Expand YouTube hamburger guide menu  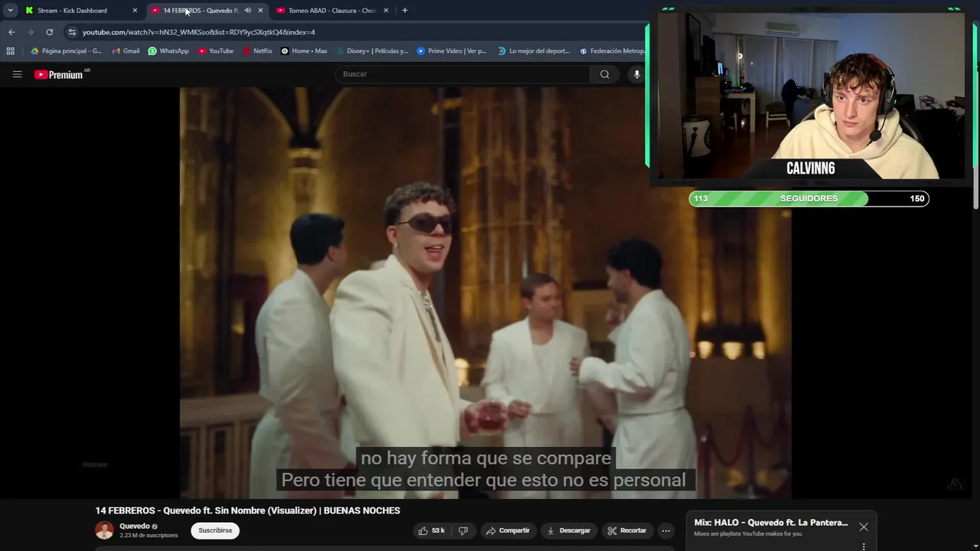(x=17, y=74)
